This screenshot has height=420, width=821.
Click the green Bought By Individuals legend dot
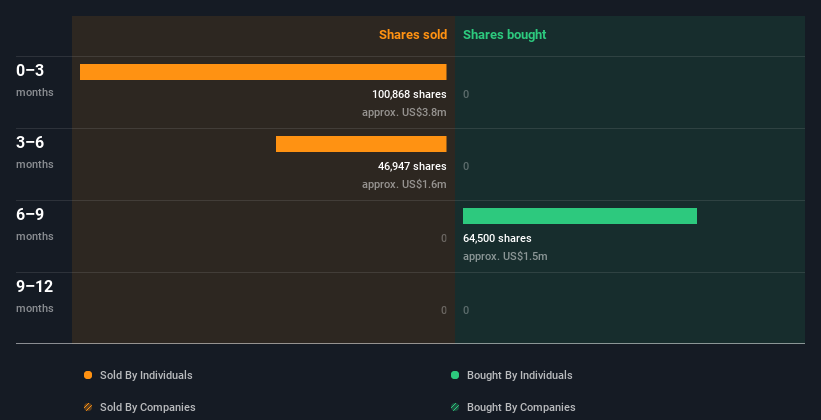455,375
